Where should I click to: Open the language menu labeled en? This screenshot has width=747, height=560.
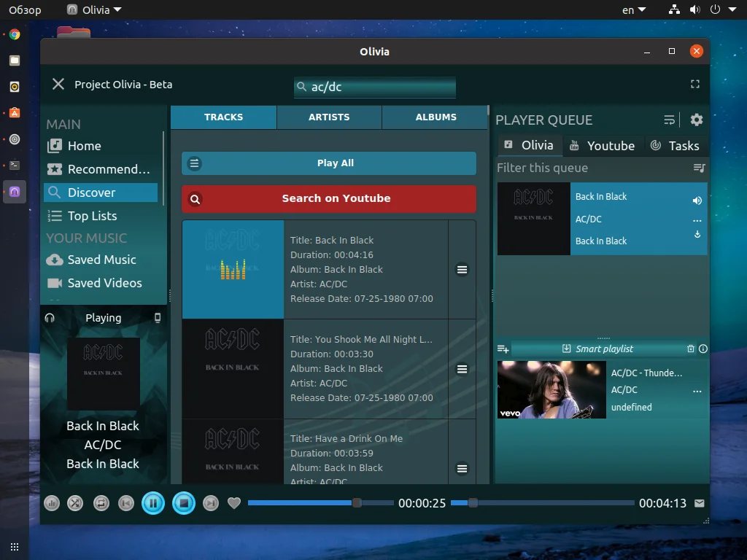pos(632,9)
